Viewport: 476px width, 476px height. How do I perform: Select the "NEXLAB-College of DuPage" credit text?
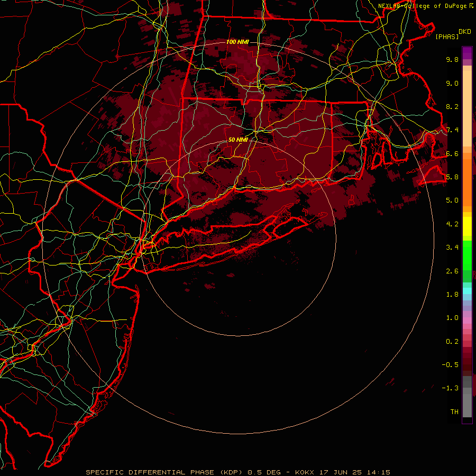(x=423, y=6)
